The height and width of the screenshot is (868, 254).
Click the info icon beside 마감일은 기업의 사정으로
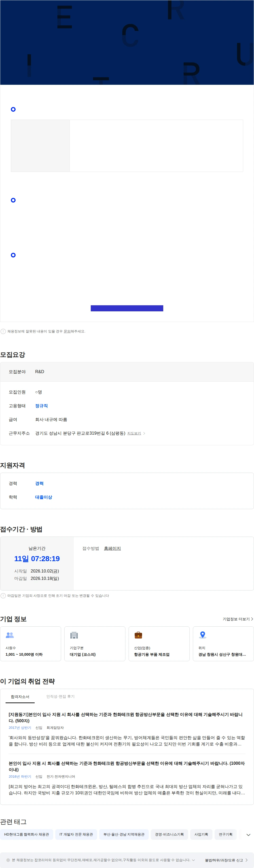click(x=3, y=595)
